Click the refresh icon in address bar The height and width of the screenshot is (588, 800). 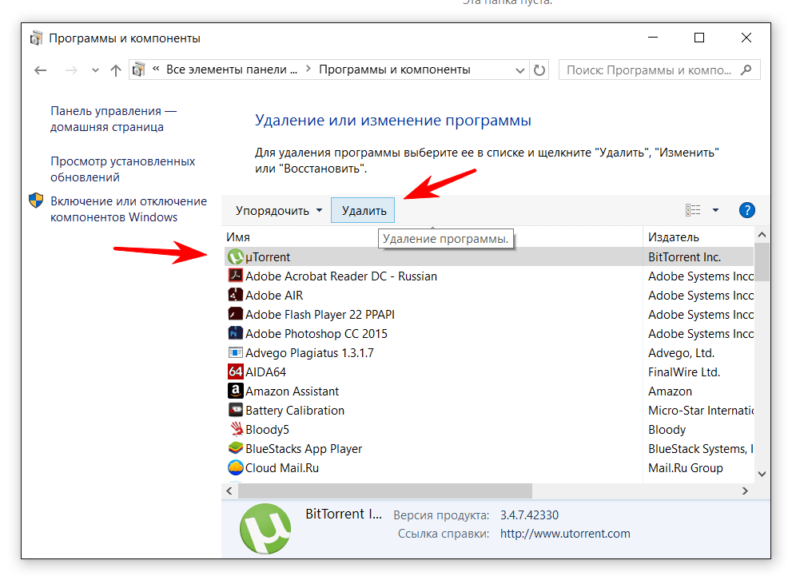pyautogui.click(x=539, y=70)
